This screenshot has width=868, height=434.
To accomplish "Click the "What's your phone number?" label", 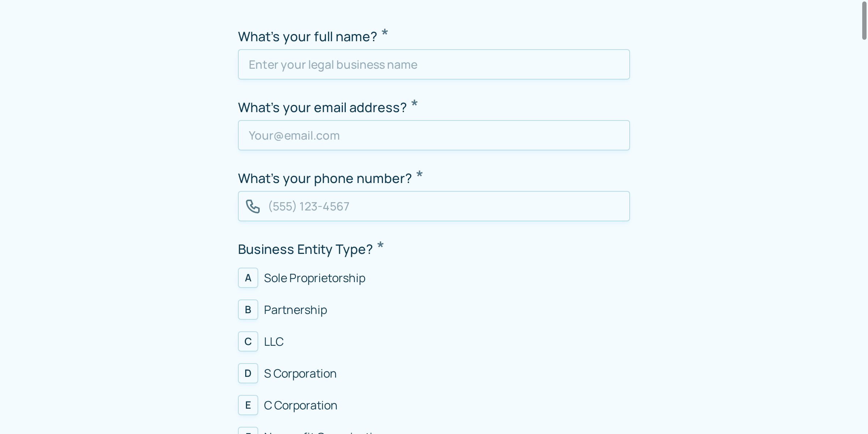I will 324,179.
